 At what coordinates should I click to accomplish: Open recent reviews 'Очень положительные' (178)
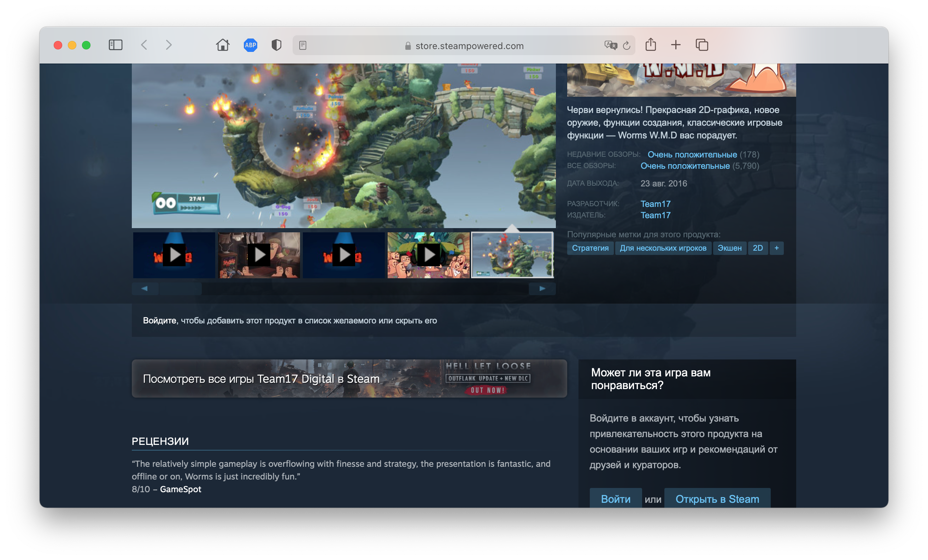[692, 155]
